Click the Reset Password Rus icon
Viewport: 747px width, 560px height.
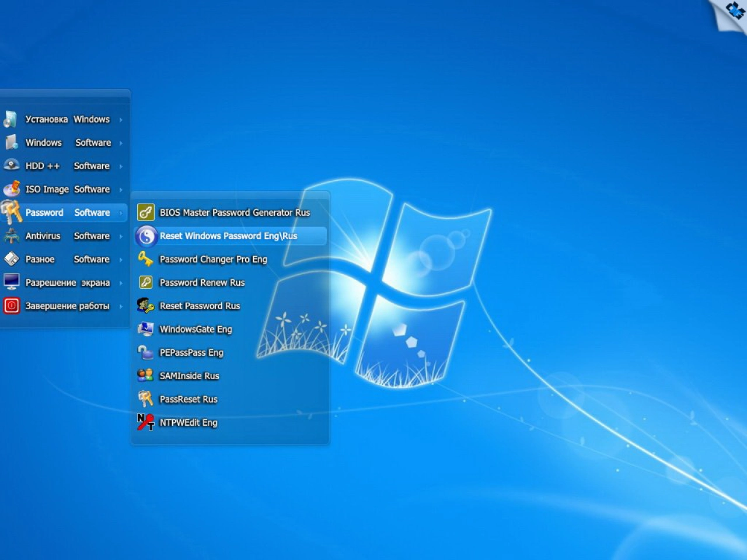click(x=146, y=306)
